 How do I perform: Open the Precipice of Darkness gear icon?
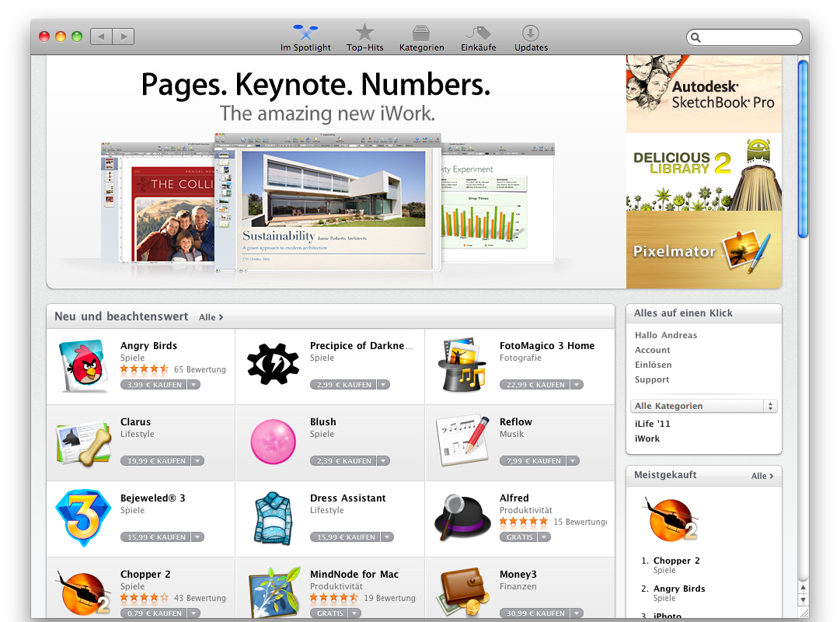tap(273, 364)
